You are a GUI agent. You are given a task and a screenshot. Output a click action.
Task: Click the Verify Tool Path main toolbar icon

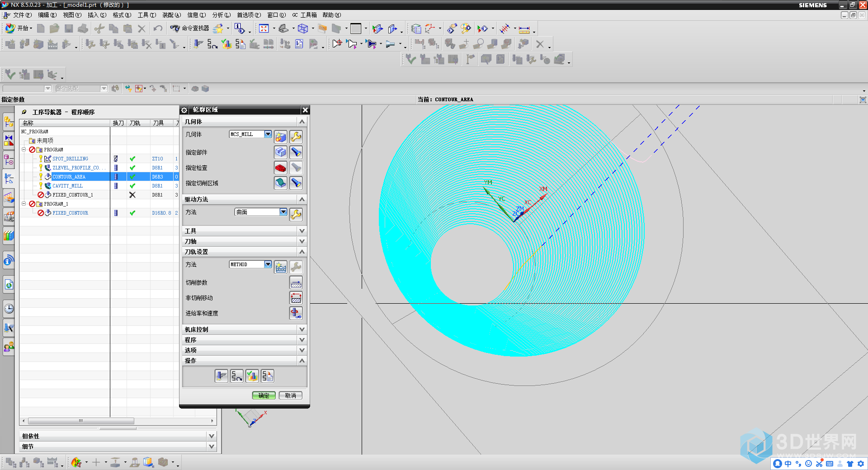point(226,44)
